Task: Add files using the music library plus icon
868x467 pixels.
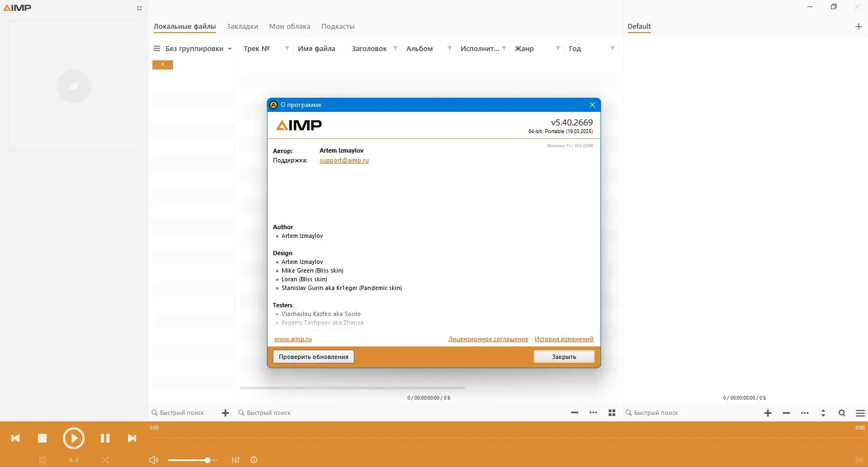Action: pyautogui.click(x=226, y=413)
